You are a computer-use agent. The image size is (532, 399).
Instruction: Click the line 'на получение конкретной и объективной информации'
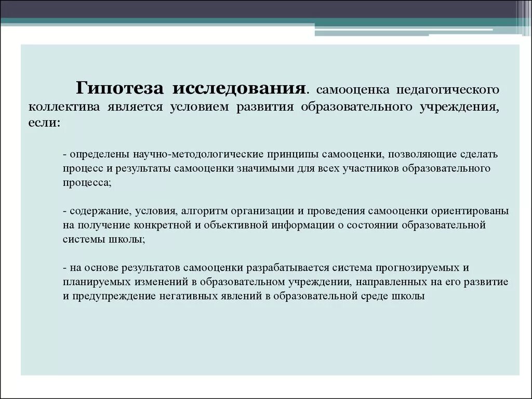point(274,225)
